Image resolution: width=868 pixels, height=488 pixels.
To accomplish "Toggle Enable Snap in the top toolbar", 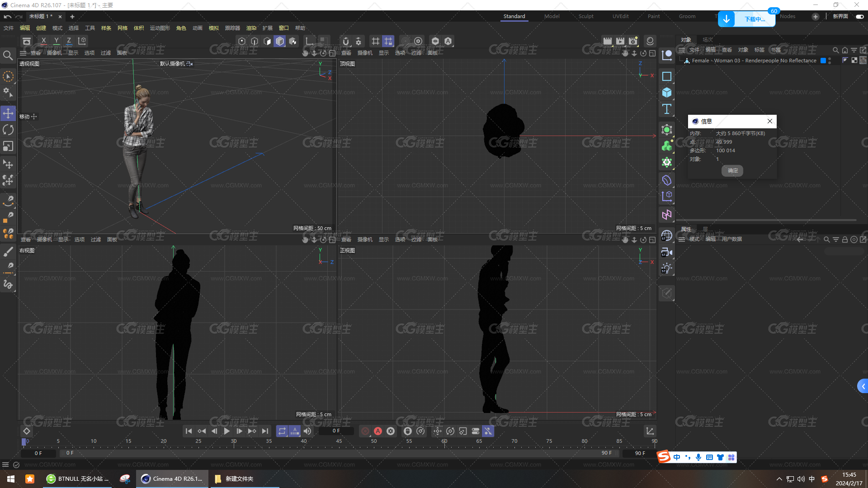I will point(346,41).
